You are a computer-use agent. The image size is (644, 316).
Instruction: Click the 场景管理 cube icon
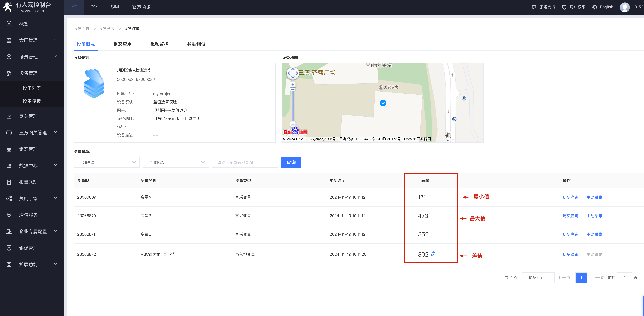coord(9,57)
